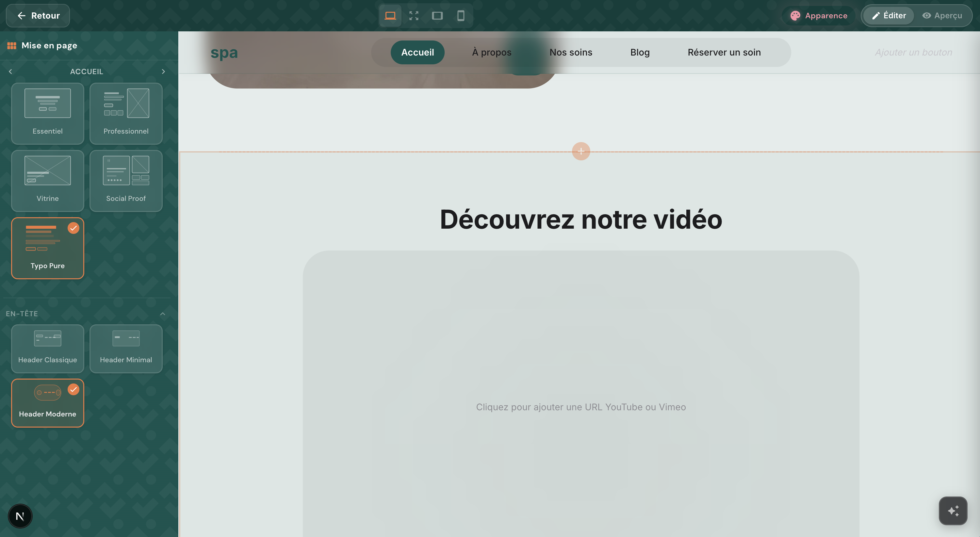Screen dimensions: 980x537
Task: Open the Apparence panel
Action: click(819, 16)
